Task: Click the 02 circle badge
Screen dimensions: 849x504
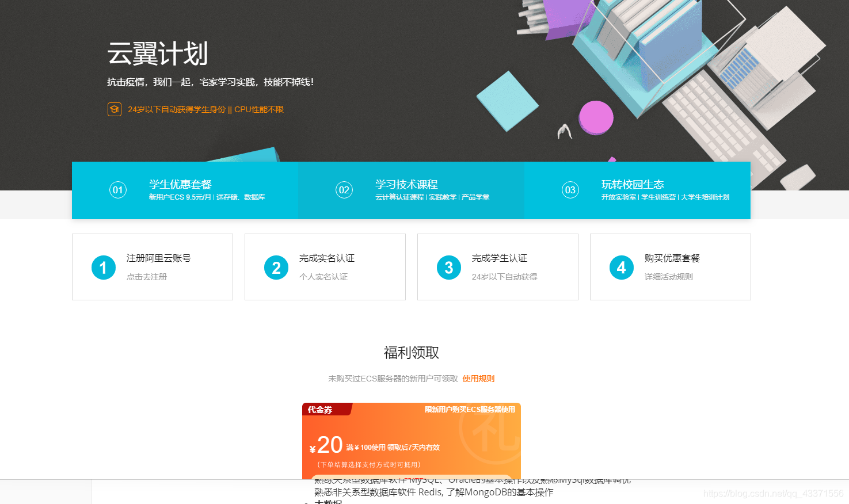Action: [344, 190]
